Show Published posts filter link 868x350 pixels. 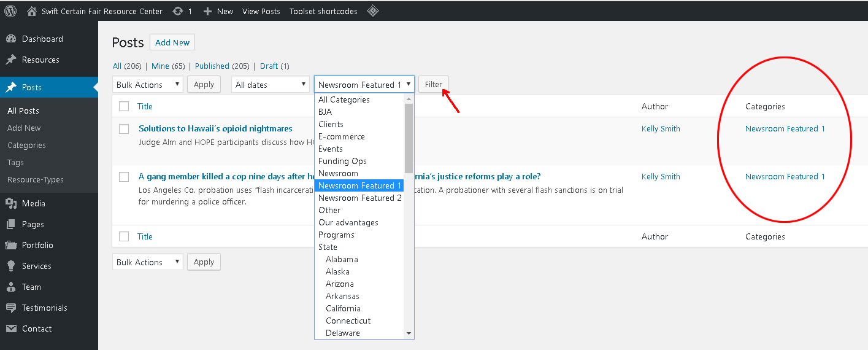pos(212,66)
